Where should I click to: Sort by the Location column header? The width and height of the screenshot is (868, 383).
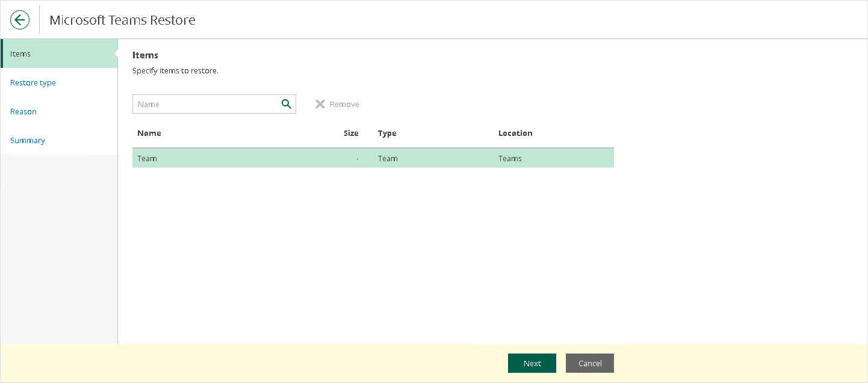point(515,133)
